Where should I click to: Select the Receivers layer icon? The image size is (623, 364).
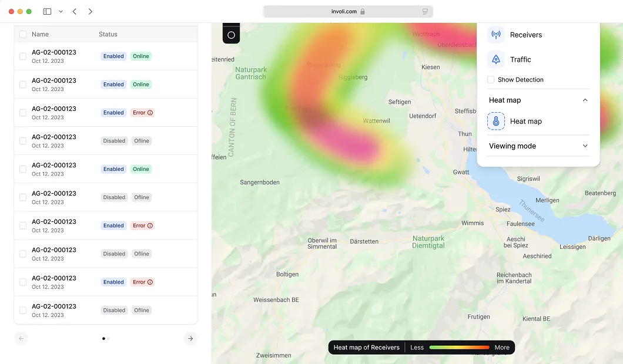tap(495, 35)
